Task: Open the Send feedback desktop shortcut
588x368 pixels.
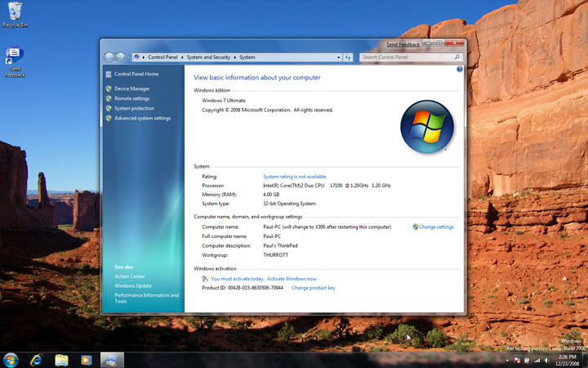Action: [x=15, y=61]
